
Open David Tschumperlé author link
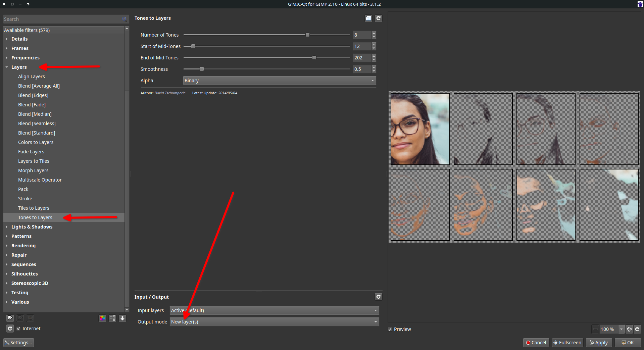[170, 93]
